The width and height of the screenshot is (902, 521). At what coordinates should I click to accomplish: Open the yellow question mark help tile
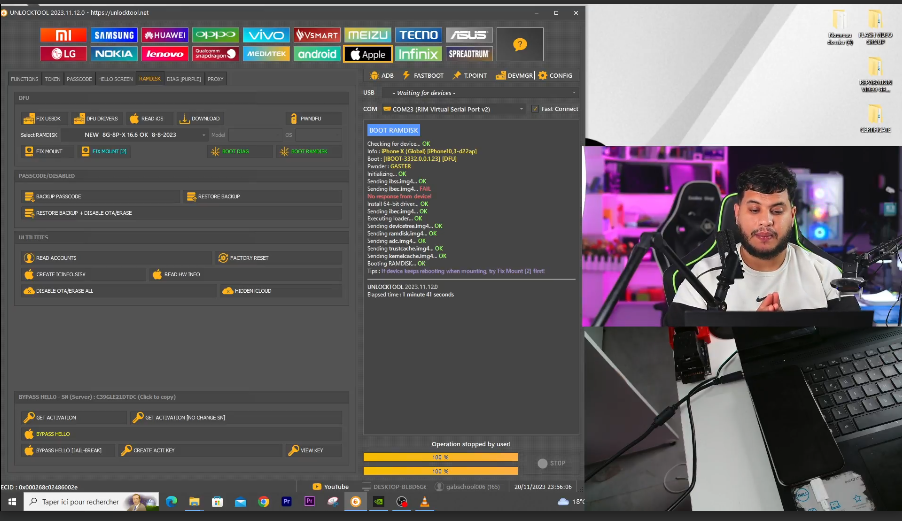[519, 44]
